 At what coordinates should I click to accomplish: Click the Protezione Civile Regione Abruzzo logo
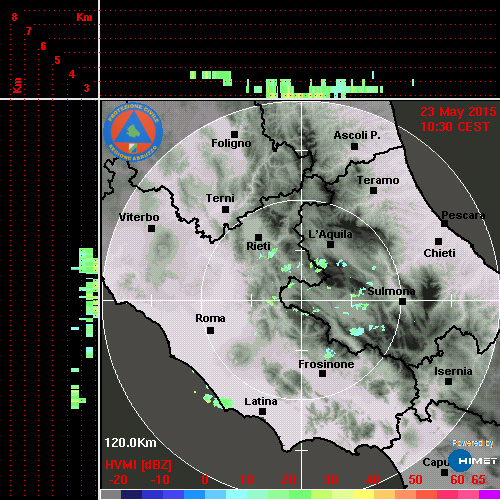click(133, 132)
